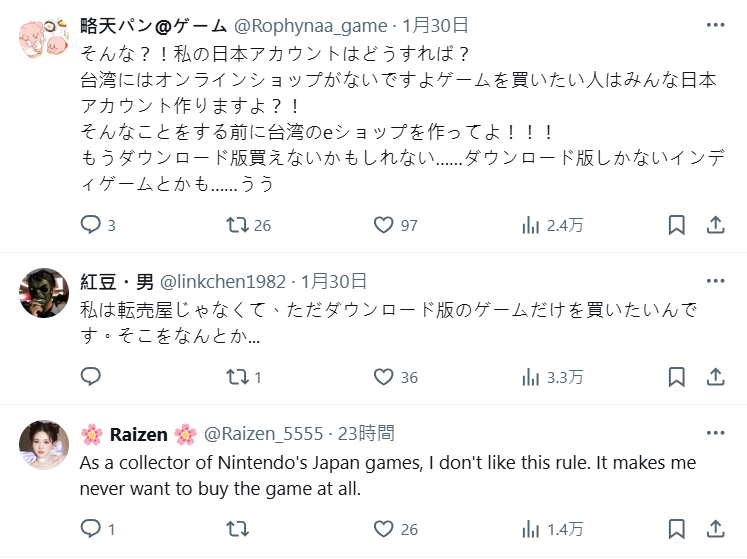The image size is (747, 559).
Task: Open the @Raizen_5555 profile handle link
Action: click(x=264, y=433)
